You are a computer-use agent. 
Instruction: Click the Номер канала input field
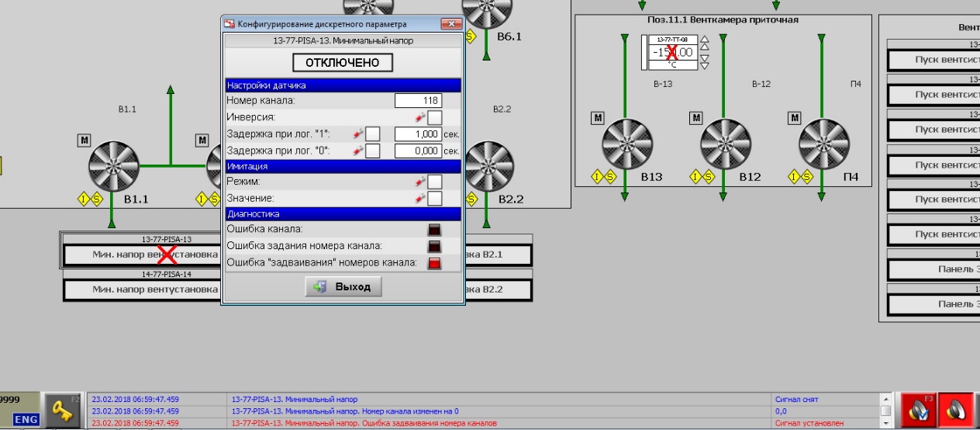418,100
